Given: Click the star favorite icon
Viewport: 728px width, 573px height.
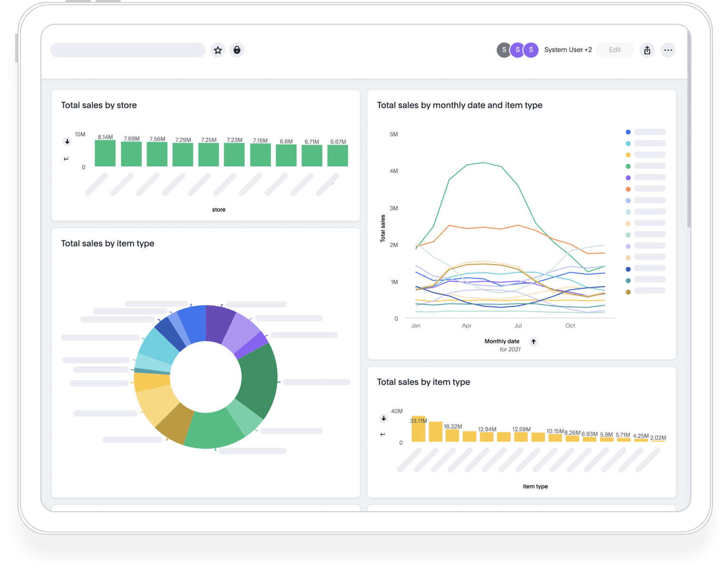Looking at the screenshot, I should [x=218, y=50].
